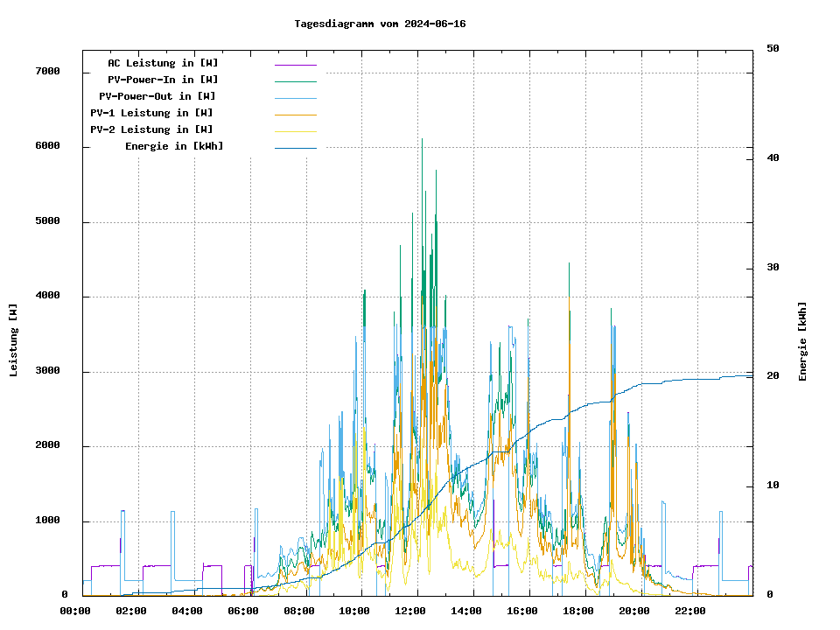The width and height of the screenshot is (840, 630).
Task: Click the Energie in [kWh] legend label
Action: [174, 146]
